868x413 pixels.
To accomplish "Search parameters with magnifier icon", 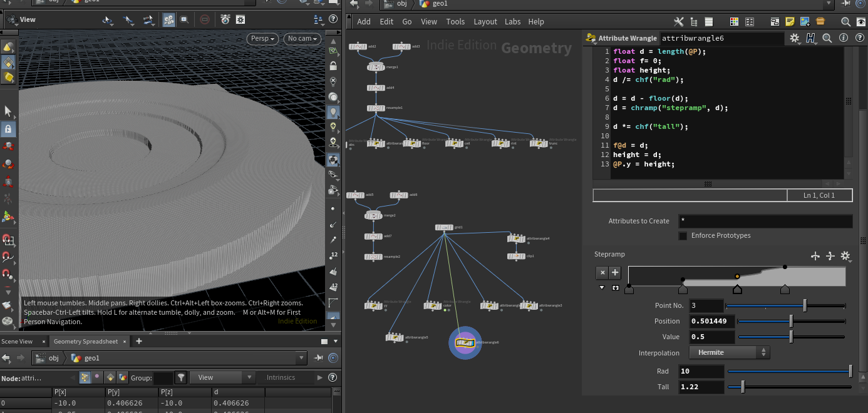I will click(x=827, y=38).
